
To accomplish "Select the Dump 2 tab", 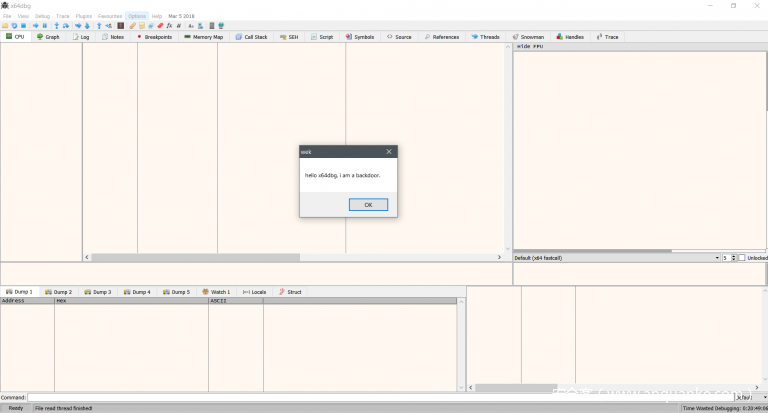I will point(58,292).
